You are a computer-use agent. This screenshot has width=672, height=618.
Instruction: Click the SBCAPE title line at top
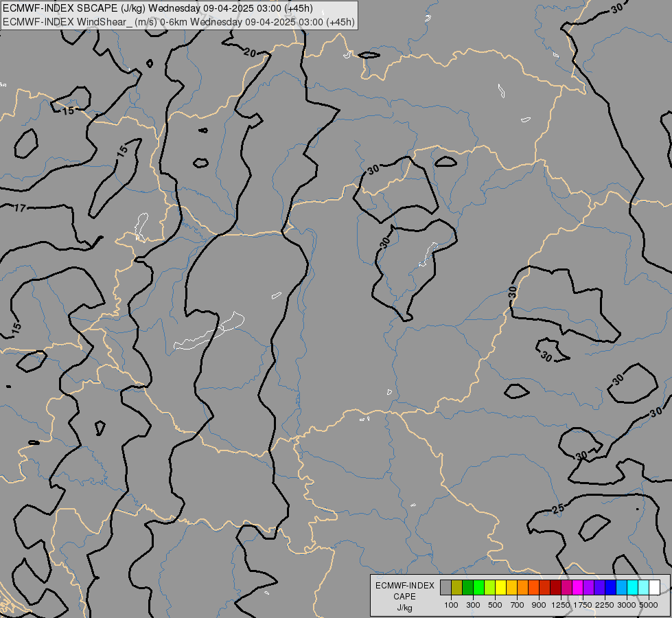(158, 8)
